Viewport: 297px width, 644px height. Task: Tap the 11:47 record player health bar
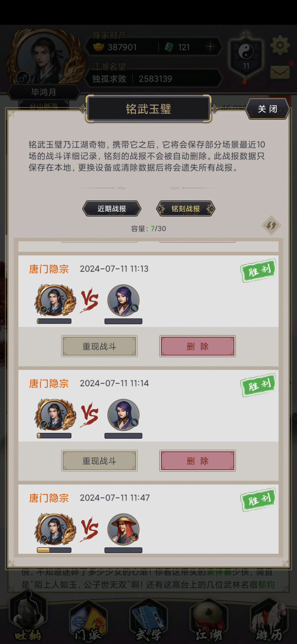[54, 550]
